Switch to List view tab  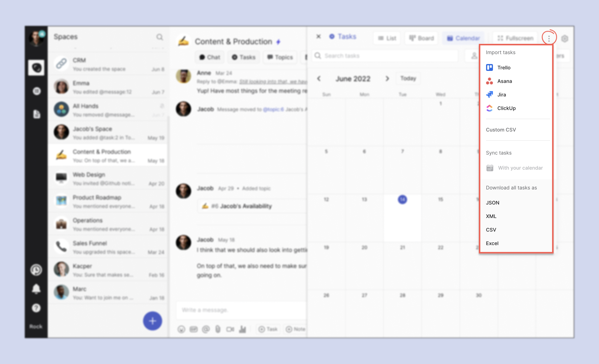[387, 38]
